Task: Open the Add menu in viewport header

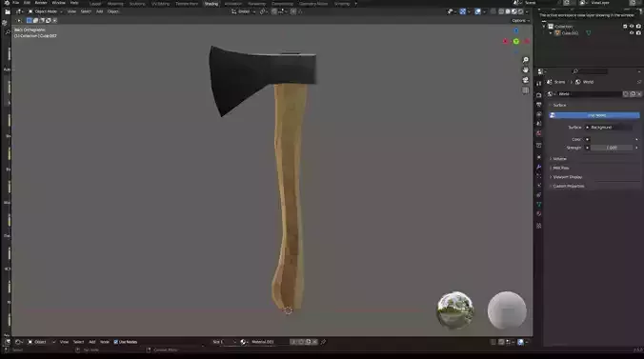Action: pyautogui.click(x=99, y=11)
